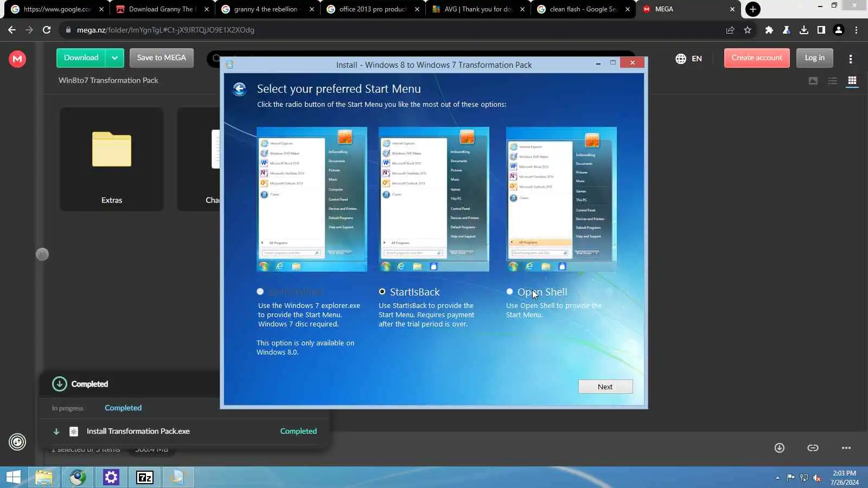This screenshot has height=488, width=868.
Task: Open 7-Zip from the taskbar
Action: [x=145, y=477]
